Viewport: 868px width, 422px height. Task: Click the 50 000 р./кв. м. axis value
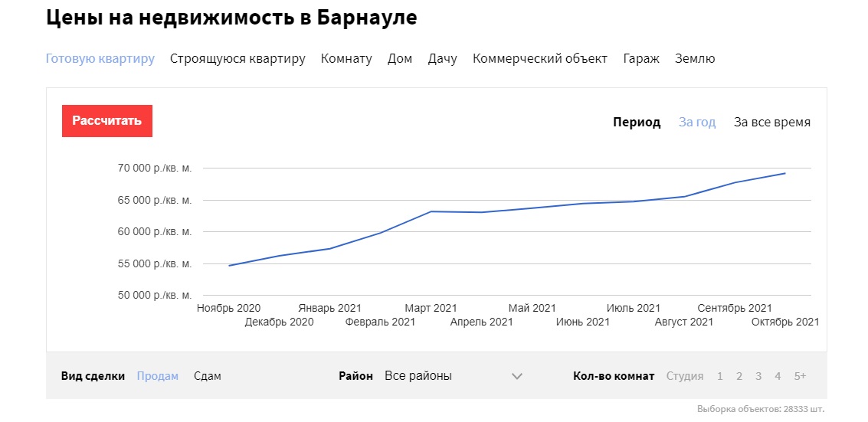point(155,296)
